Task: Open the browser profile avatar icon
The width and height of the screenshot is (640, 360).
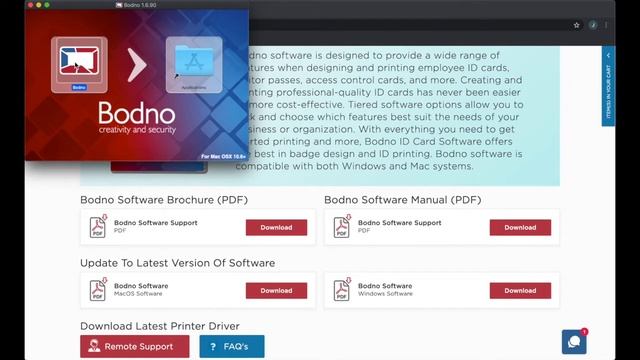Action: point(593,25)
